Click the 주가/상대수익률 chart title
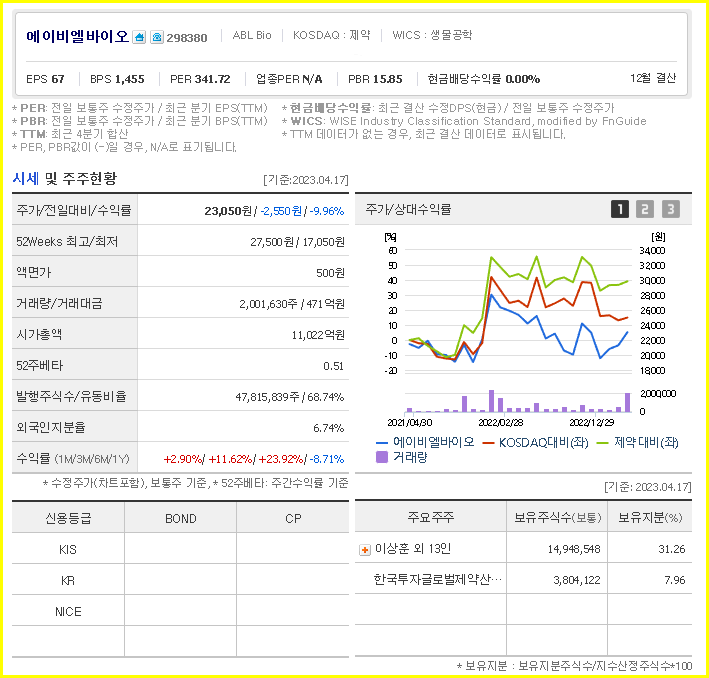This screenshot has width=709, height=678. coord(408,209)
